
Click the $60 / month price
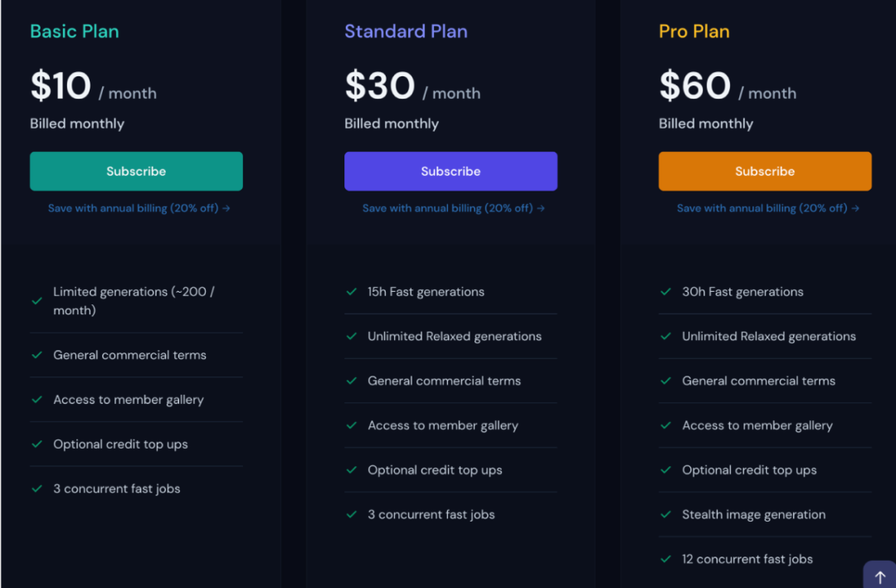[728, 86]
